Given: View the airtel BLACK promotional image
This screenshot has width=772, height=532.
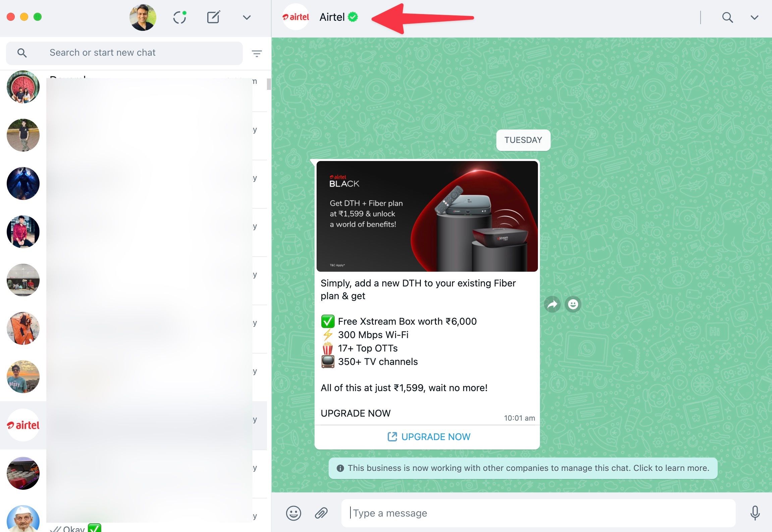Looking at the screenshot, I should (427, 215).
